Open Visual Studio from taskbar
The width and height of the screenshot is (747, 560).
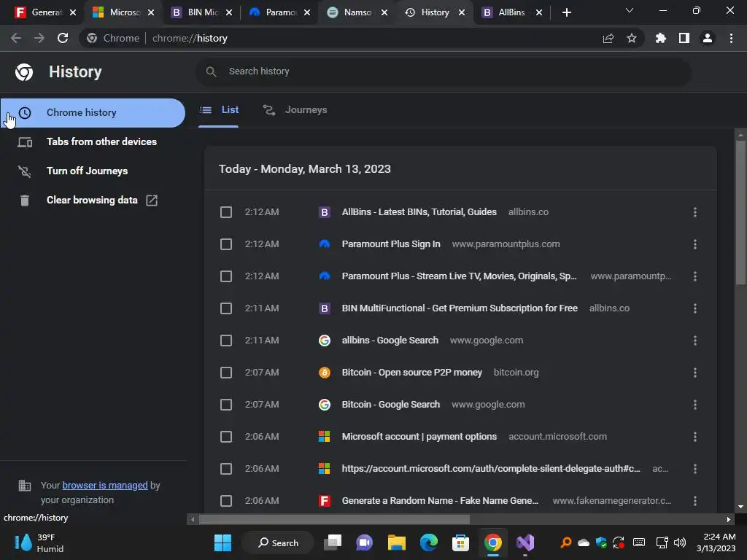click(525, 542)
